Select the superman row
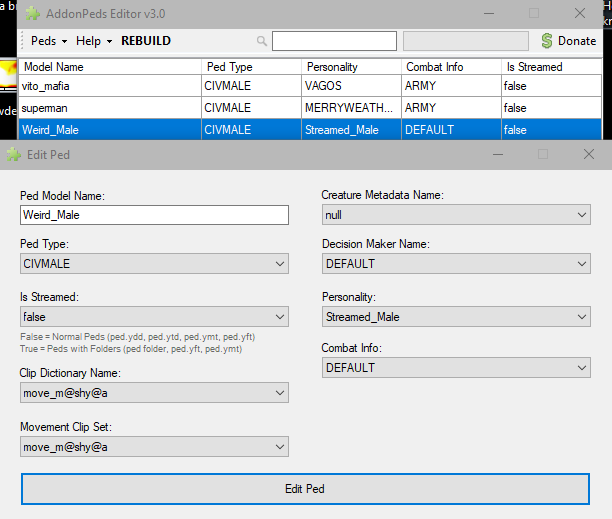Viewport: 612px width, 519px height. (x=310, y=108)
